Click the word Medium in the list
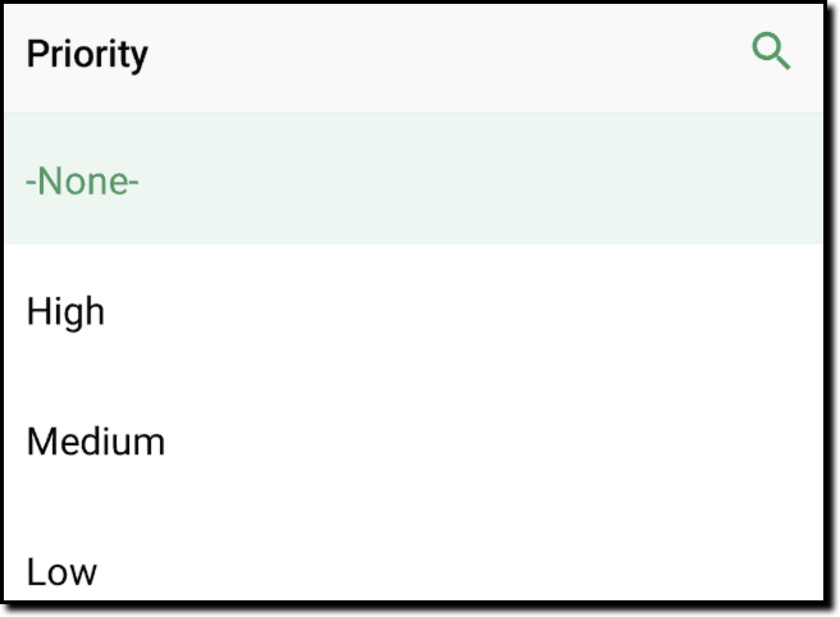 pos(96,442)
